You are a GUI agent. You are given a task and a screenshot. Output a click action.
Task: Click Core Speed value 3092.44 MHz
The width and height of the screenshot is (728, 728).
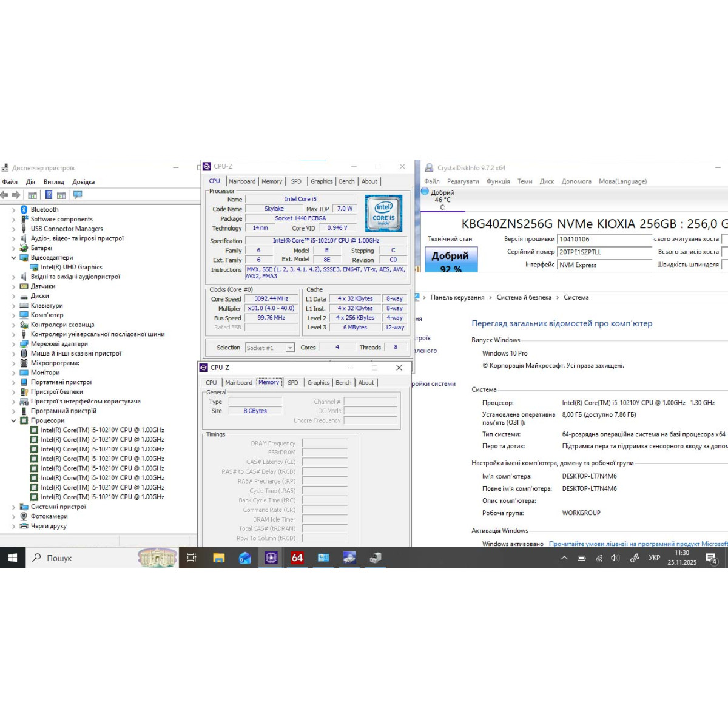point(271,298)
